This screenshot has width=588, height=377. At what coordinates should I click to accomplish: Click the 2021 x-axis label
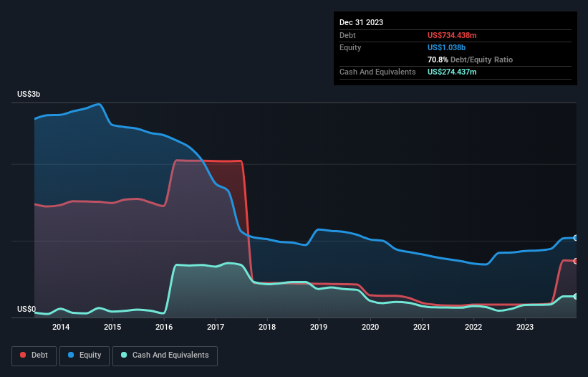pos(422,327)
